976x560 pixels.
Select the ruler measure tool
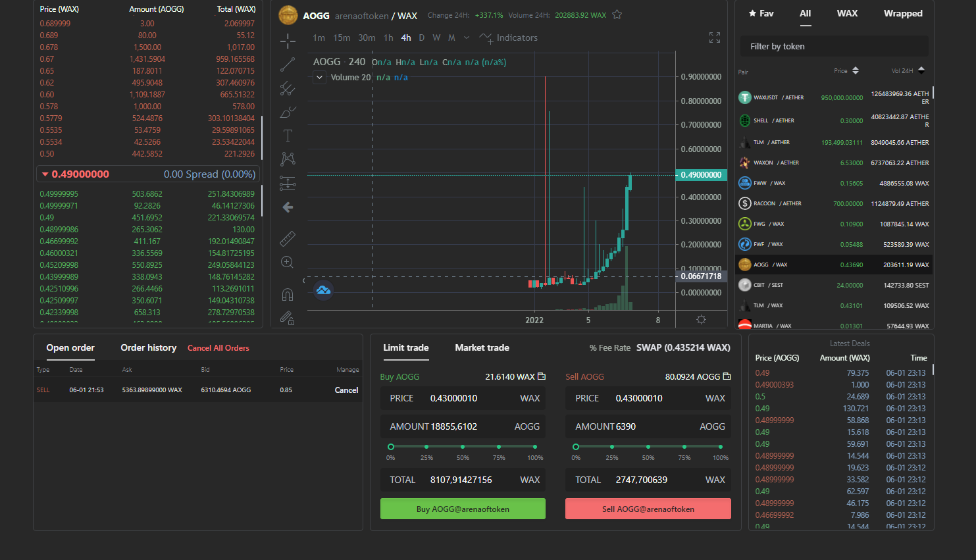tap(288, 238)
